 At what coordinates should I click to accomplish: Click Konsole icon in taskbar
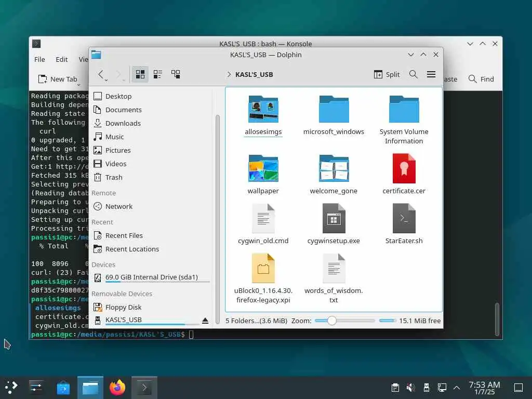144,388
